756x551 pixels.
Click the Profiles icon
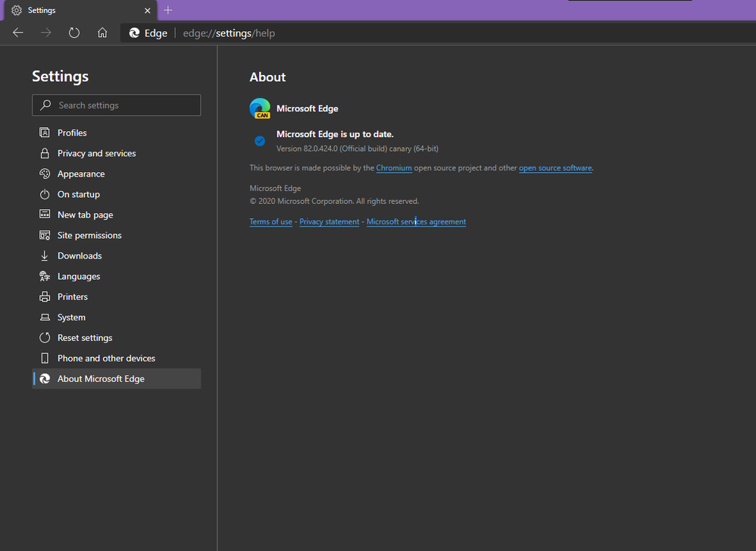[x=45, y=133]
